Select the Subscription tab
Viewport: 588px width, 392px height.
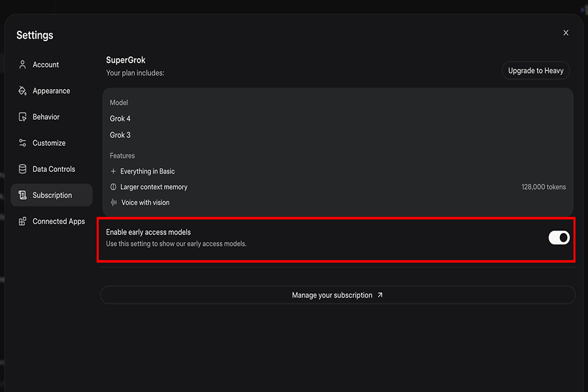click(x=52, y=195)
